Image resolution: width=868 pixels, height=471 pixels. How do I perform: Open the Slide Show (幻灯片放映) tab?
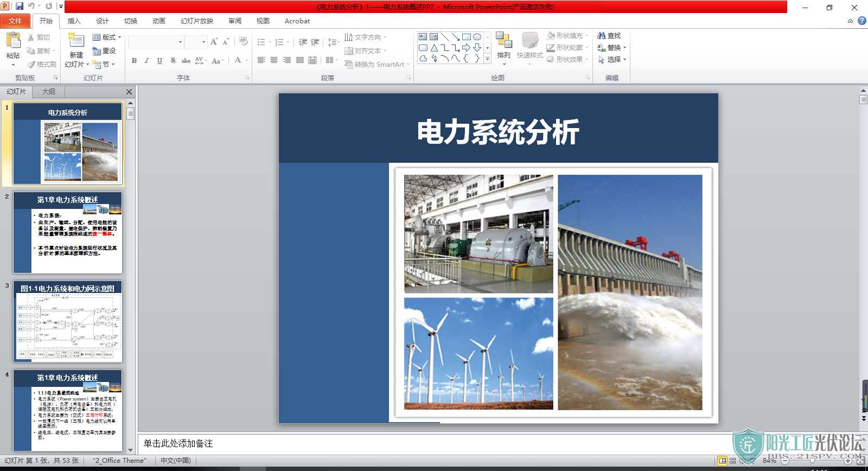197,21
